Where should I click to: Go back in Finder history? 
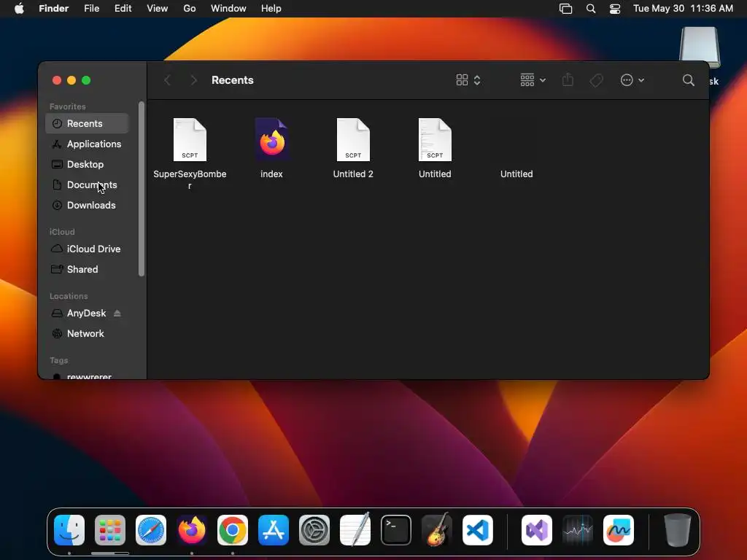(167, 80)
